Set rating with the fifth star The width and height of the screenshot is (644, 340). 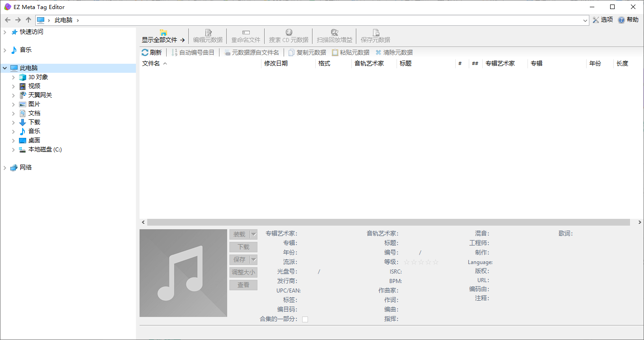click(435, 262)
